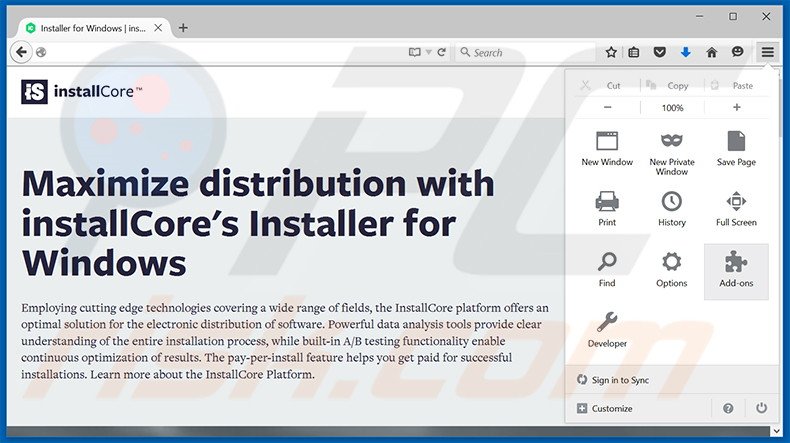Open a New Private Window

[672, 153]
